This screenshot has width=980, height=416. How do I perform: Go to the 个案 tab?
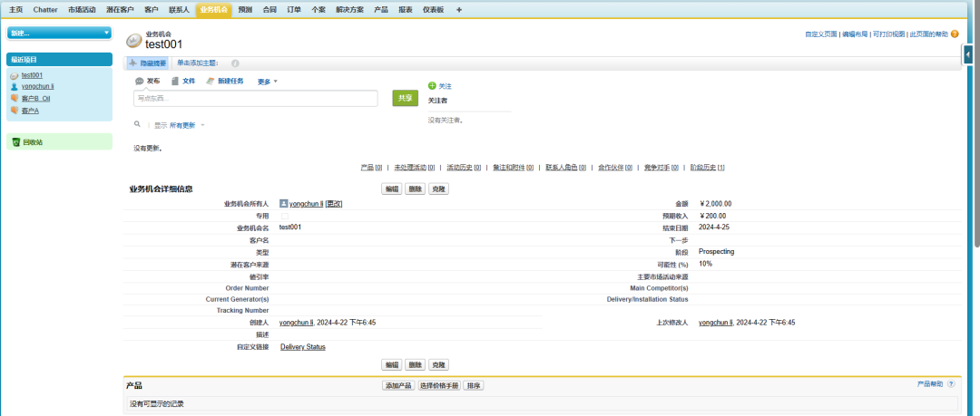[318, 10]
